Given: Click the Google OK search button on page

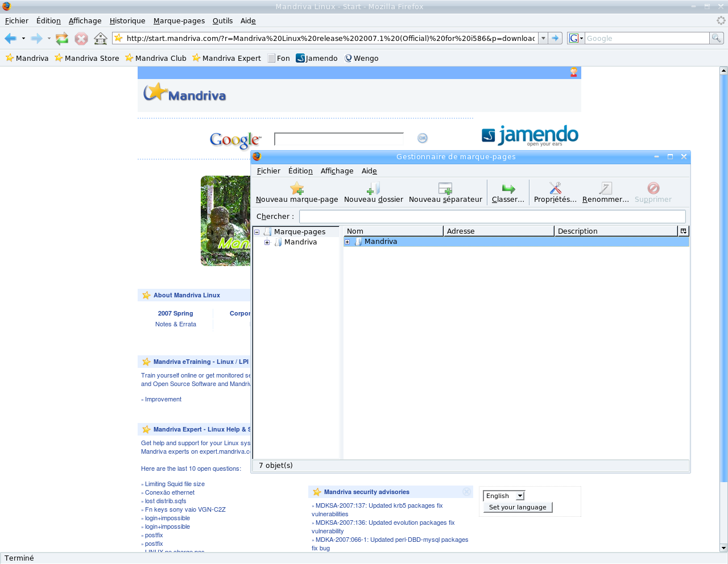Looking at the screenshot, I should 423,138.
